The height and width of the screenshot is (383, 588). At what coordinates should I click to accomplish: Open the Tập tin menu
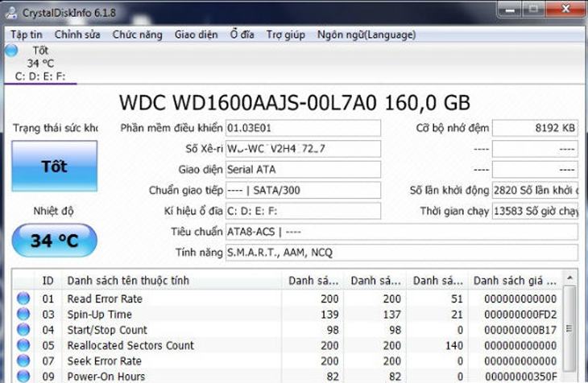tap(27, 35)
